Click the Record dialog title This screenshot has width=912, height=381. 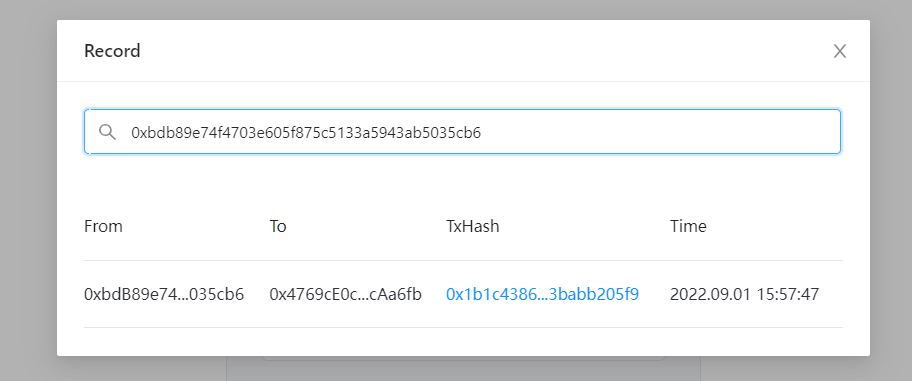[112, 51]
